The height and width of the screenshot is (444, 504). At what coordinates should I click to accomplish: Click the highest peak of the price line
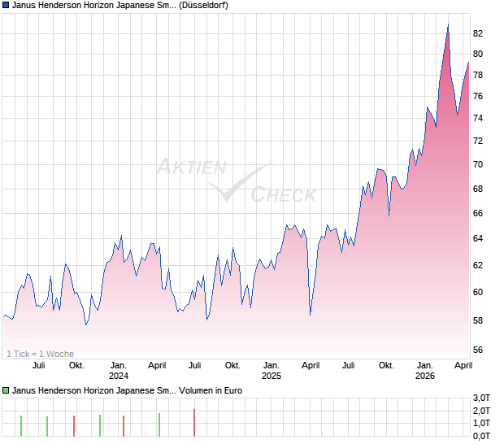click(448, 25)
